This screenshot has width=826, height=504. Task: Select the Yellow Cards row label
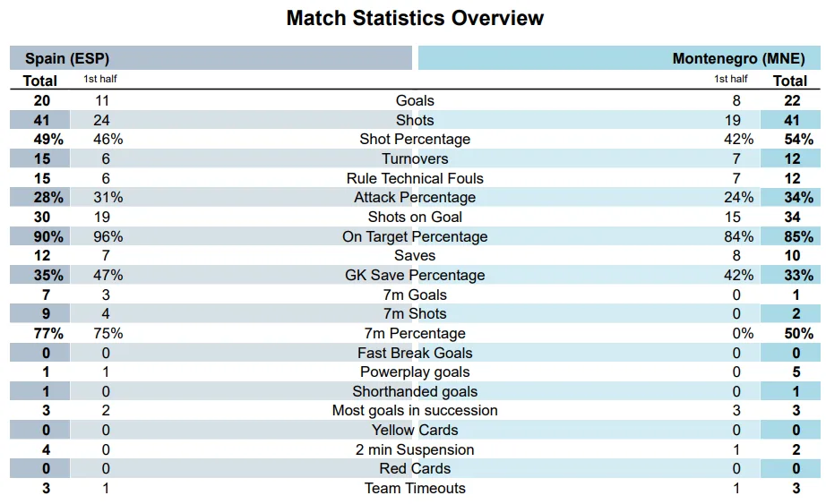click(x=415, y=431)
